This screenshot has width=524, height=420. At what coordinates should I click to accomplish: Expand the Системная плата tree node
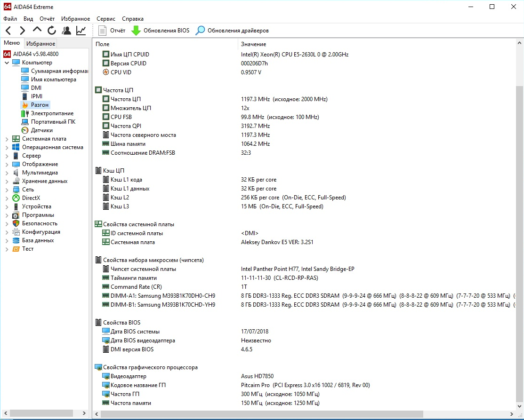point(7,139)
